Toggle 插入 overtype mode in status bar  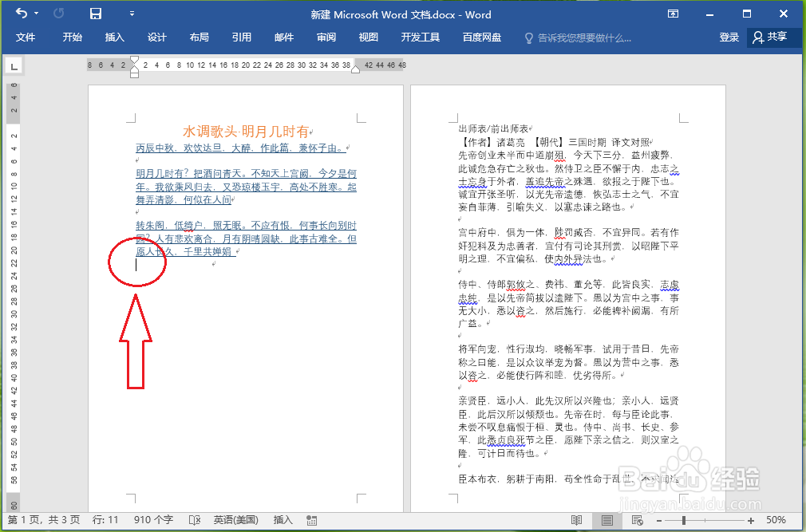(x=283, y=519)
